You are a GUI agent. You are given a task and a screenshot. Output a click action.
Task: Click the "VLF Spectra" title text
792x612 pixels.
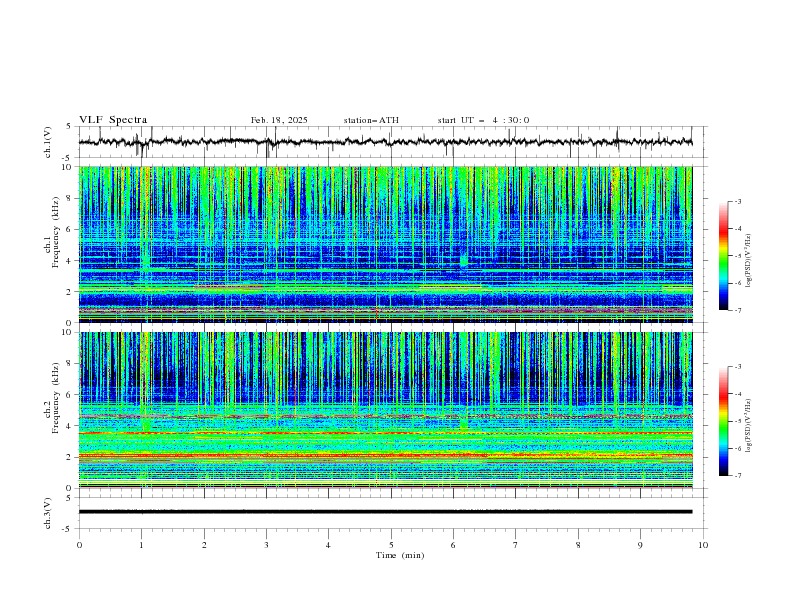113,120
